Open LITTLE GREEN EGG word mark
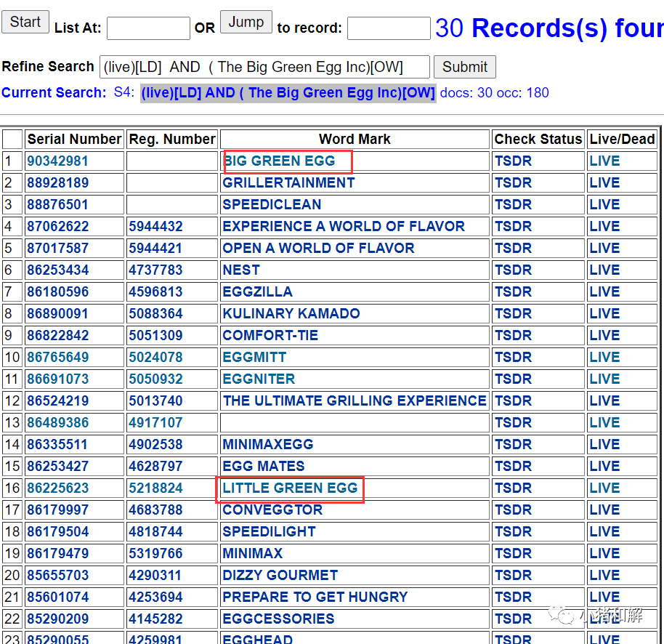This screenshot has height=644, width=664. coord(290,488)
